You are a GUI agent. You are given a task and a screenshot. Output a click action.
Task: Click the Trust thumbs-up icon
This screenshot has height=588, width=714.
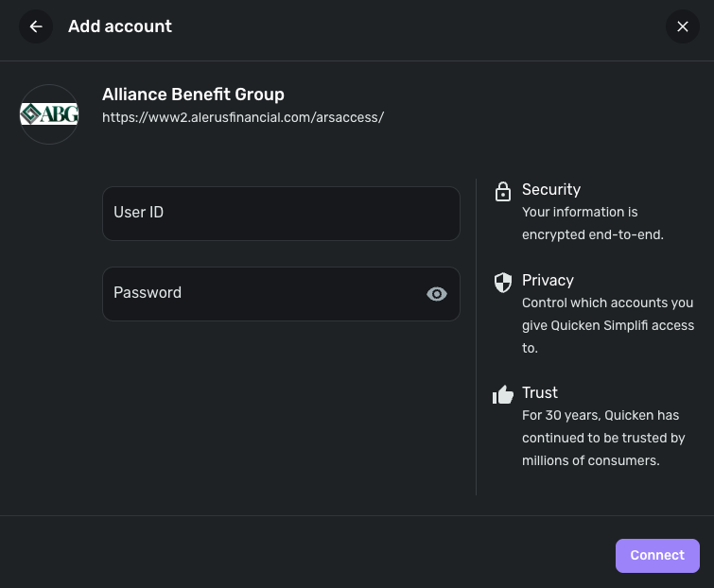pyautogui.click(x=503, y=394)
